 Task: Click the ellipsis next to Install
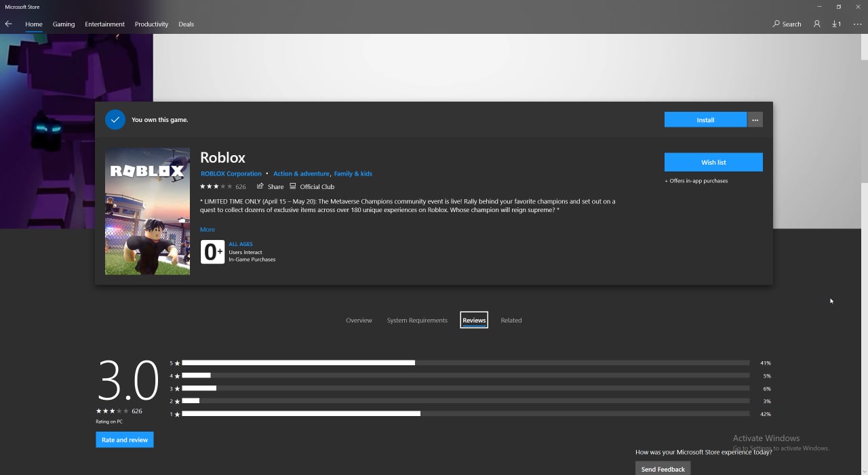pos(755,120)
